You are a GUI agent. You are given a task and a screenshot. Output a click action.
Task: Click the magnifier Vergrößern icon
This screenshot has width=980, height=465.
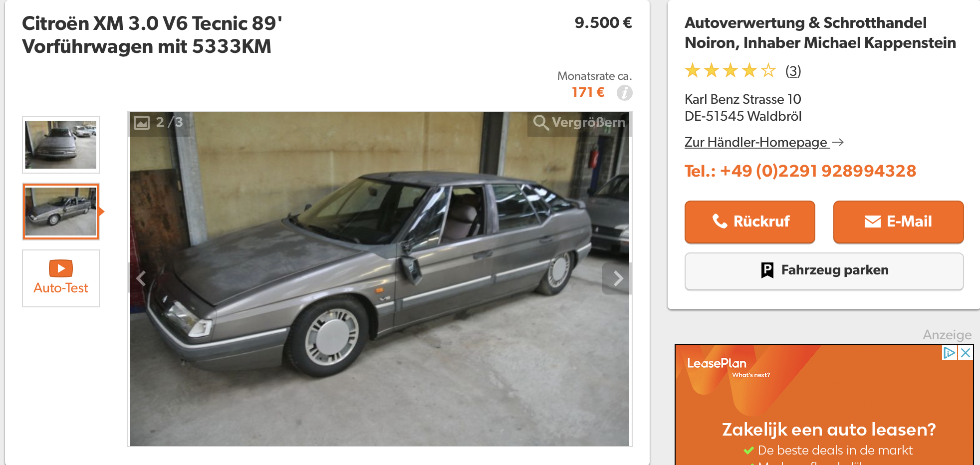[x=541, y=122]
